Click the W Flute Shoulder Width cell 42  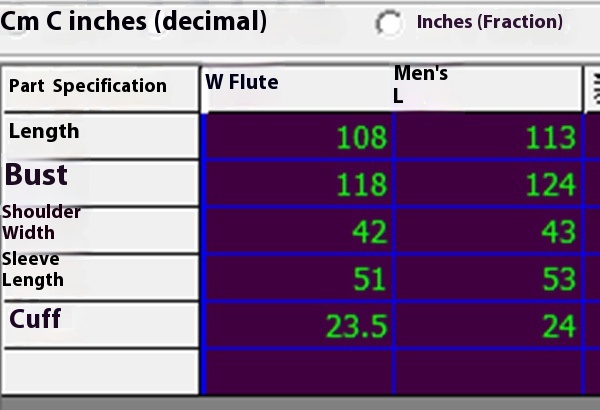pyautogui.click(x=298, y=231)
